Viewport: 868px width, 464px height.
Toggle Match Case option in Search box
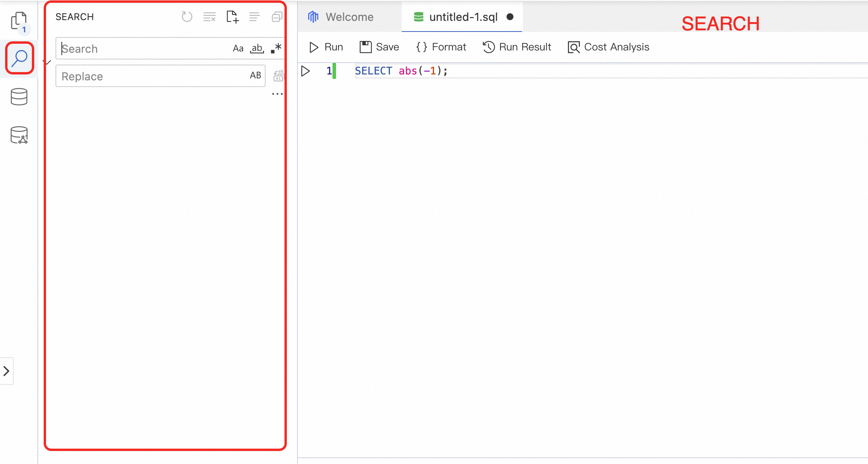(238, 48)
